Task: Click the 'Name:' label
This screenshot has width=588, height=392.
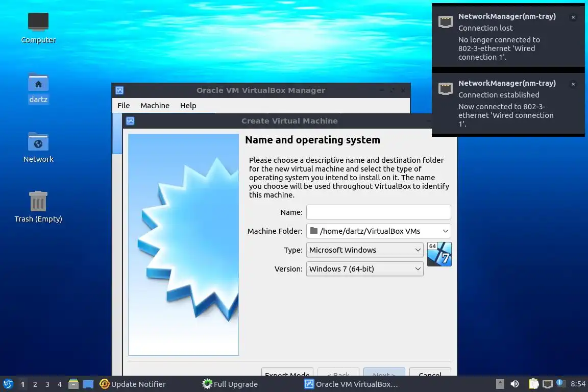Action: tap(291, 212)
